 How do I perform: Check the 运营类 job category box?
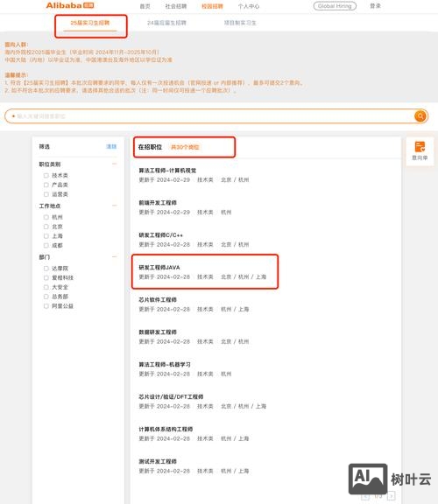click(x=46, y=194)
